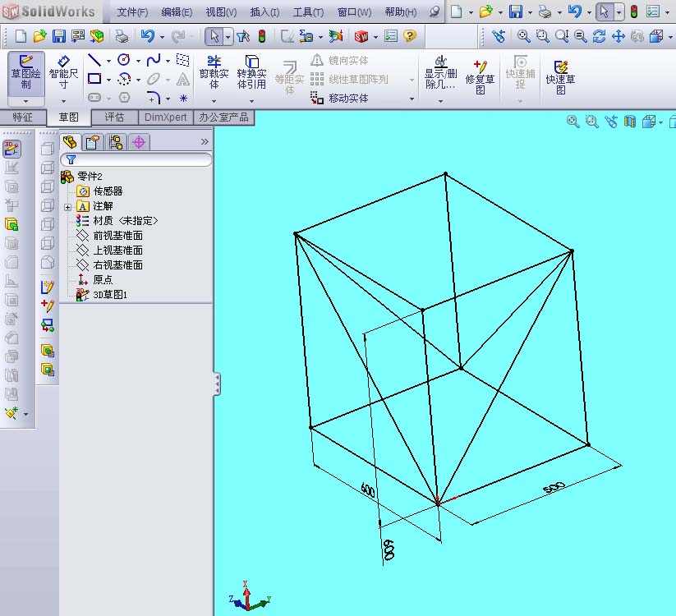The image size is (676, 616).
Task: Select the Rectangle sketch tool
Action: point(94,79)
